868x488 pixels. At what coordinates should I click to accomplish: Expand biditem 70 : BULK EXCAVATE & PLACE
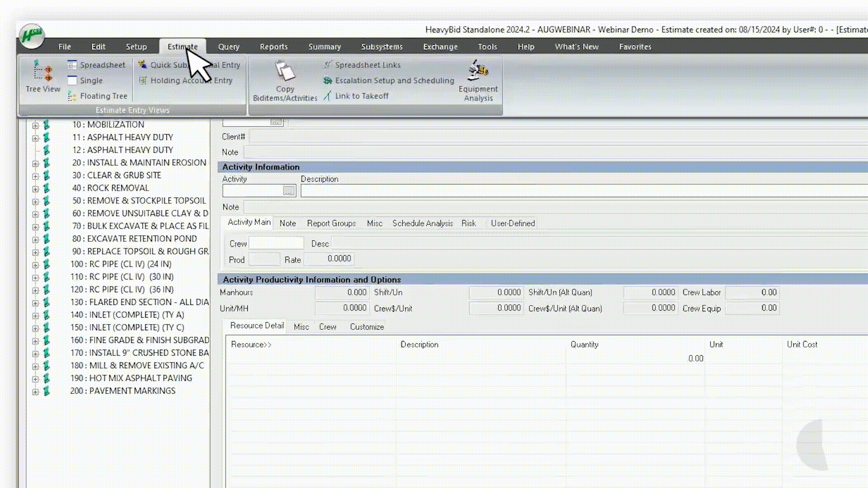click(x=35, y=227)
